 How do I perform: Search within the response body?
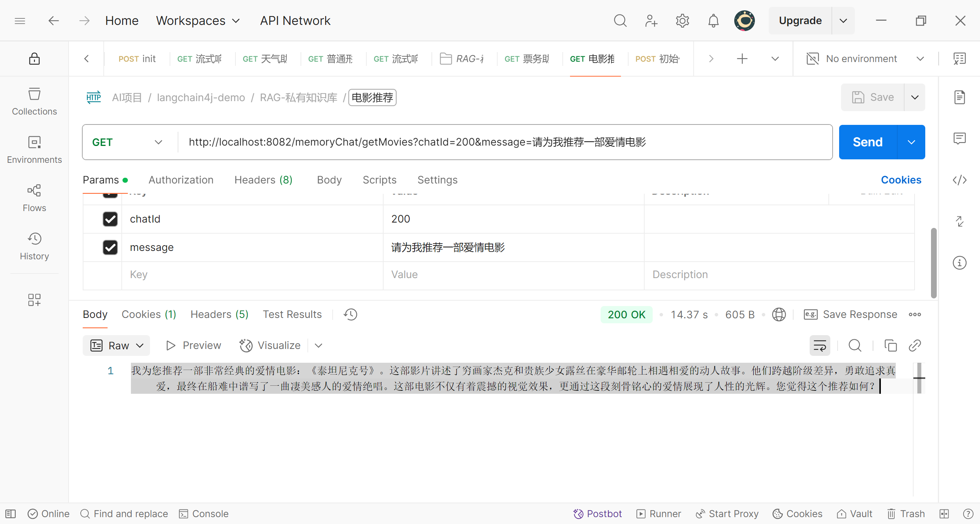click(x=855, y=346)
